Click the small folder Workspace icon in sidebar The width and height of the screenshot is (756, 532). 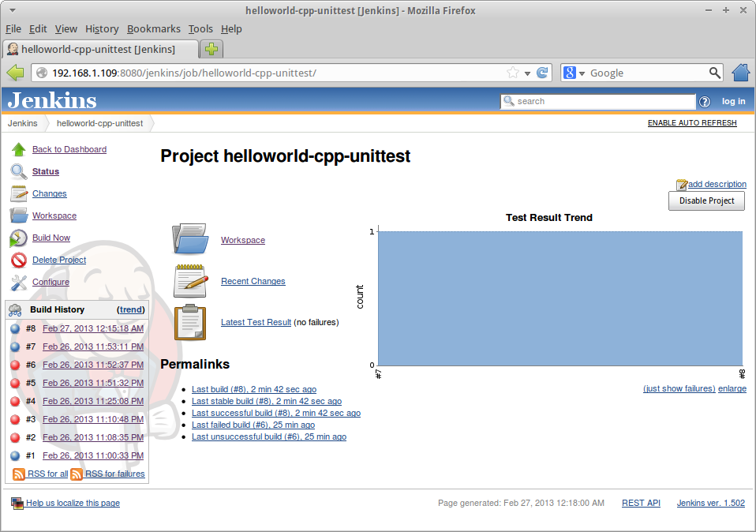tap(19, 215)
